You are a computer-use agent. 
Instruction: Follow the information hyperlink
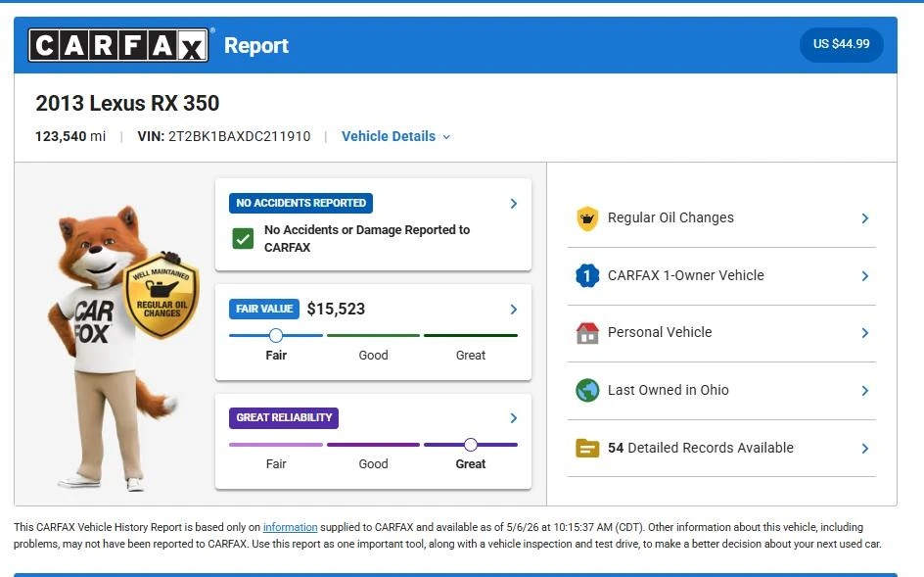290,527
